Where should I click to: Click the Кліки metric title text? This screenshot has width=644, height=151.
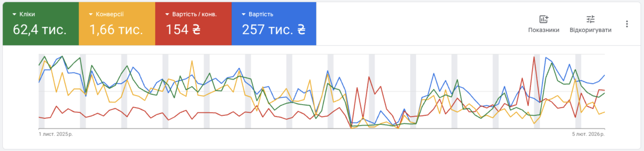pyautogui.click(x=27, y=14)
